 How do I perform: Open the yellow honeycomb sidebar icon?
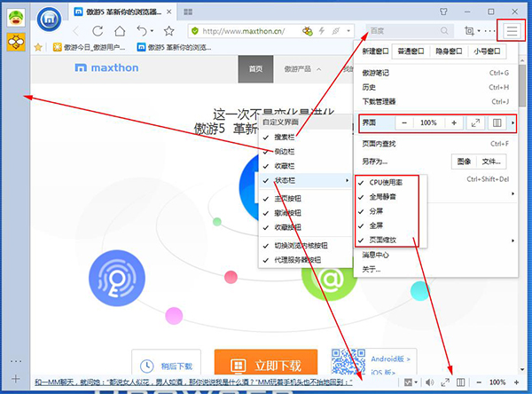[x=16, y=42]
